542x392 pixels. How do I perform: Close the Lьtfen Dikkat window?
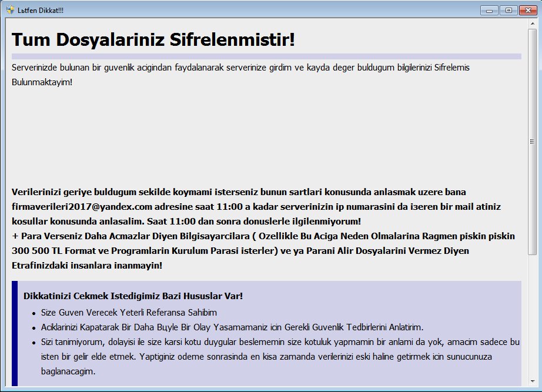pyautogui.click(x=528, y=11)
